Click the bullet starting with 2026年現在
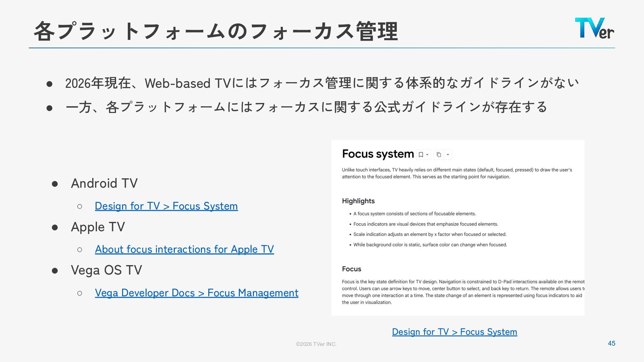Image resolution: width=644 pixels, height=362 pixels. point(322,83)
